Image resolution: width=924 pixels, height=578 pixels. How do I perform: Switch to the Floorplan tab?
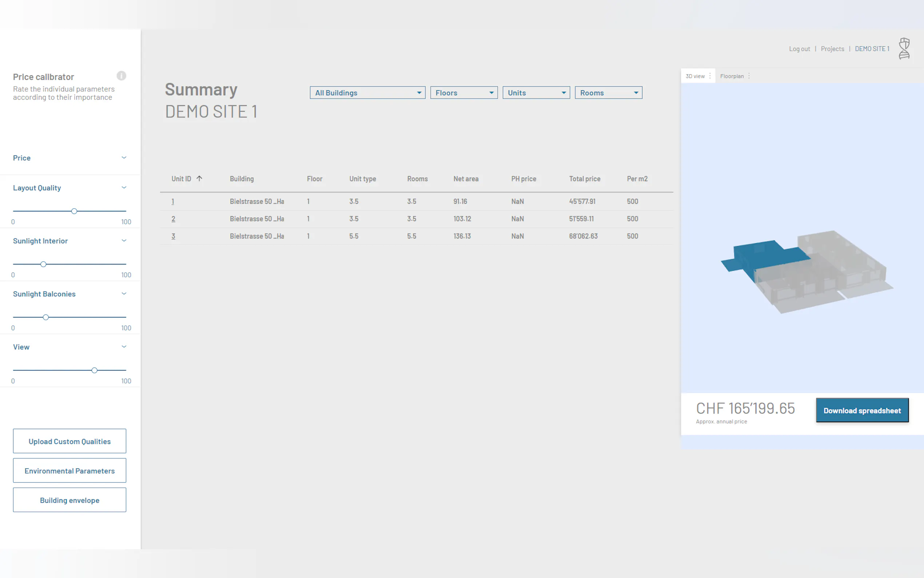click(732, 76)
